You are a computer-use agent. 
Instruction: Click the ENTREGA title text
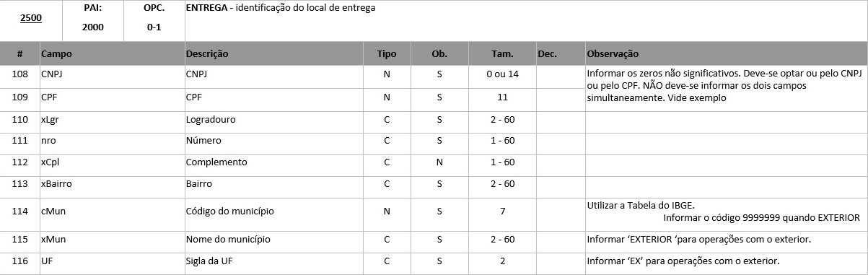coord(205,8)
